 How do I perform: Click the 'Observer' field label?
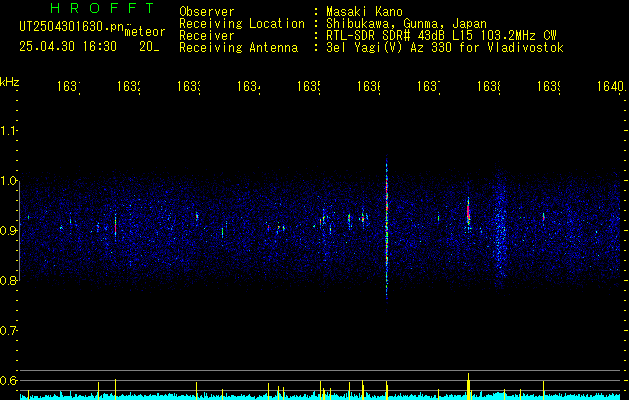(x=207, y=12)
